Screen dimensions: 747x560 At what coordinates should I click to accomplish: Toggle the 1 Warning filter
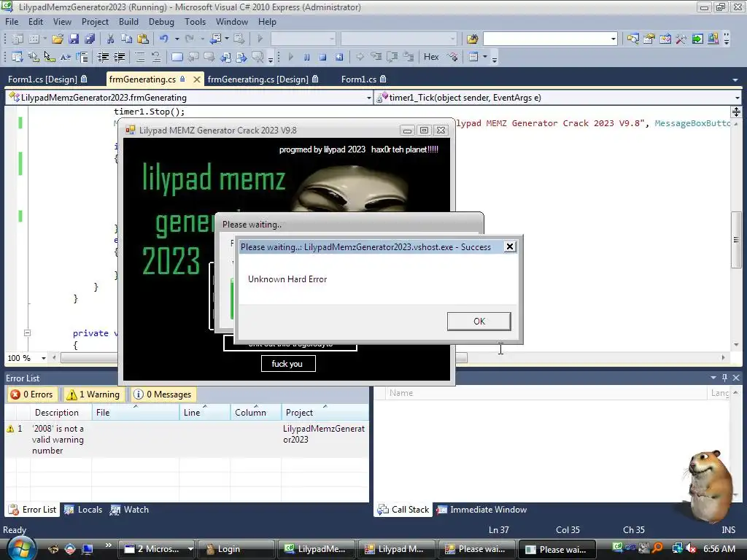[93, 394]
